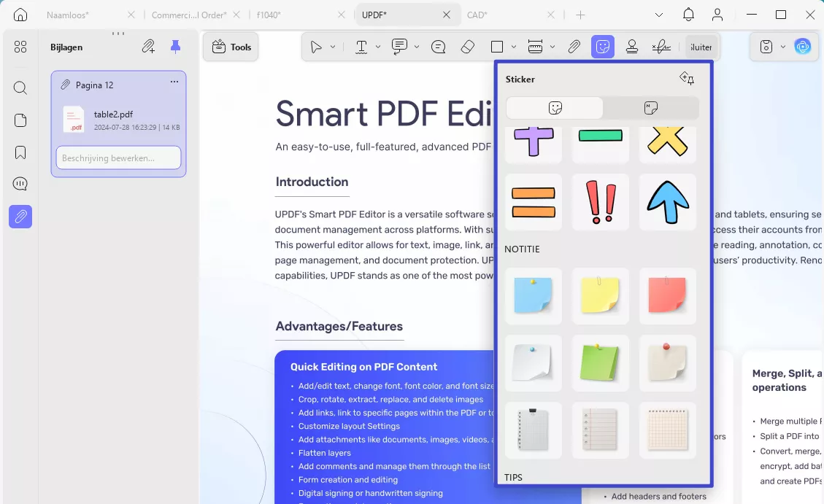The image size is (824, 504).
Task: Select the text markup tool
Action: pos(361,47)
